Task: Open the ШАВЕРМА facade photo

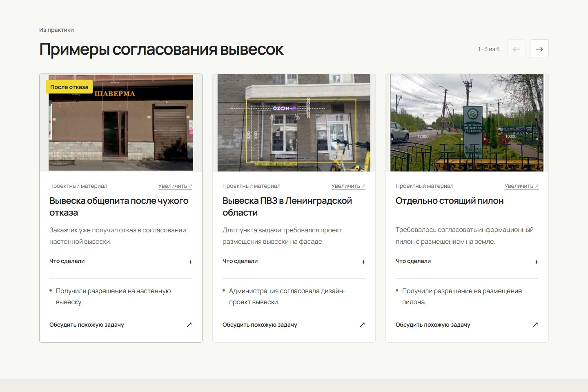Action: (x=121, y=122)
